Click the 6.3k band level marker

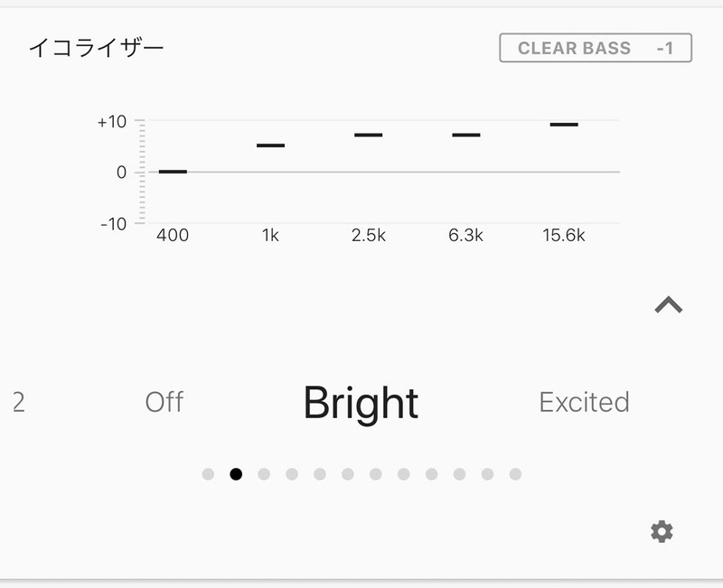[464, 134]
